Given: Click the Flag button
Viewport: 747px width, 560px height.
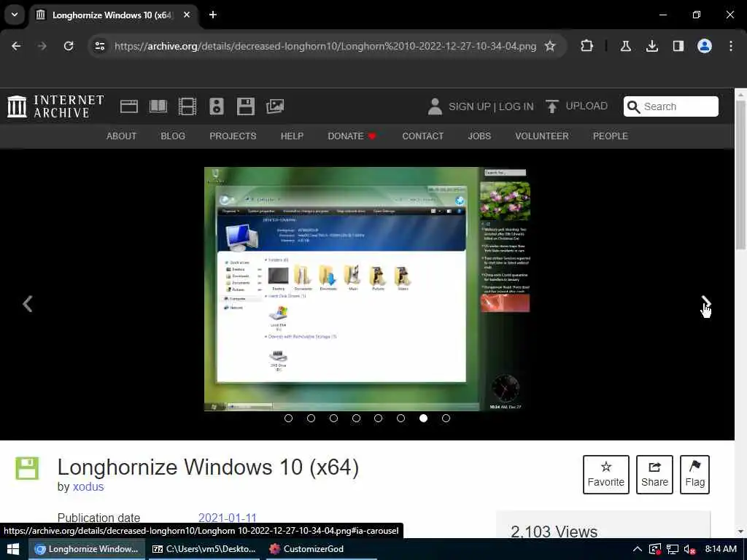Looking at the screenshot, I should tap(694, 474).
